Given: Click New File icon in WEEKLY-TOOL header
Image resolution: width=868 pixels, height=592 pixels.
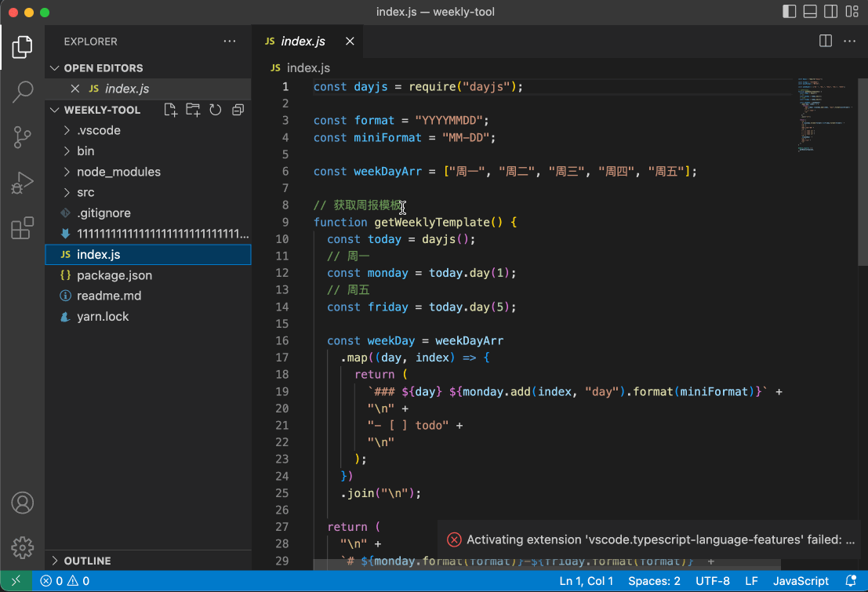Looking at the screenshot, I should click(x=170, y=110).
